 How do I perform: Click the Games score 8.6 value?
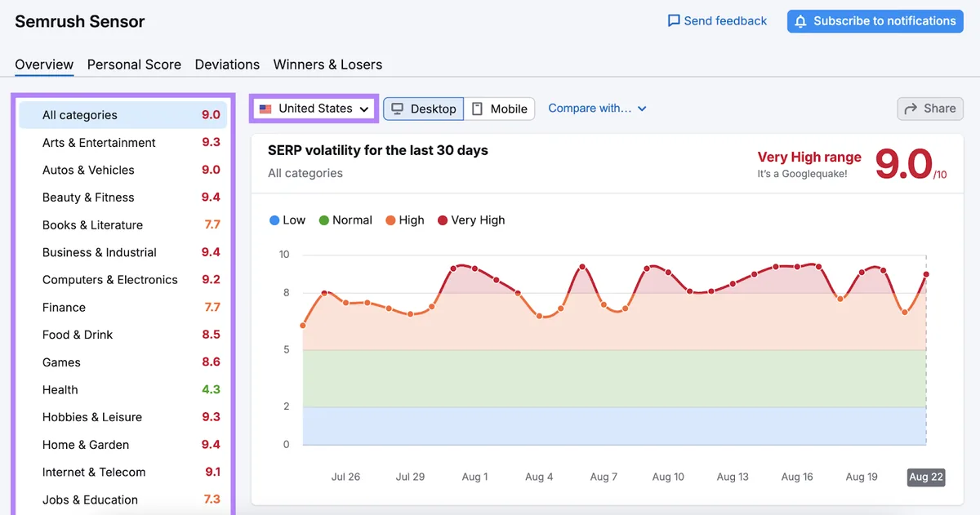click(212, 362)
